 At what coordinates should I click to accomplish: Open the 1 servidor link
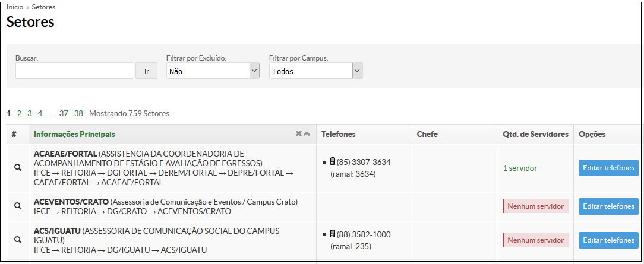(520, 168)
